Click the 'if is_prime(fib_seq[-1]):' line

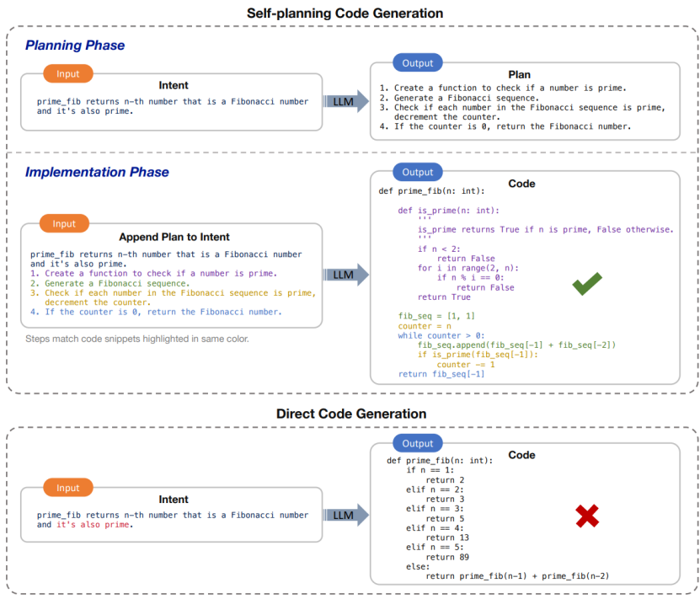(478, 355)
